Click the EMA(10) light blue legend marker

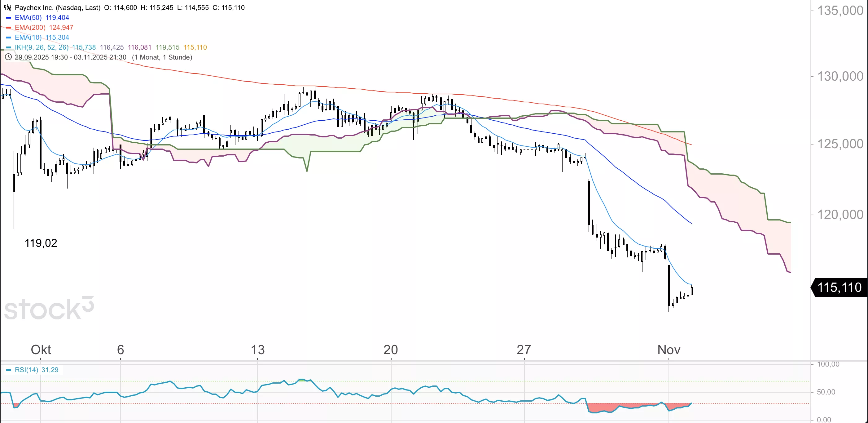pos(9,38)
